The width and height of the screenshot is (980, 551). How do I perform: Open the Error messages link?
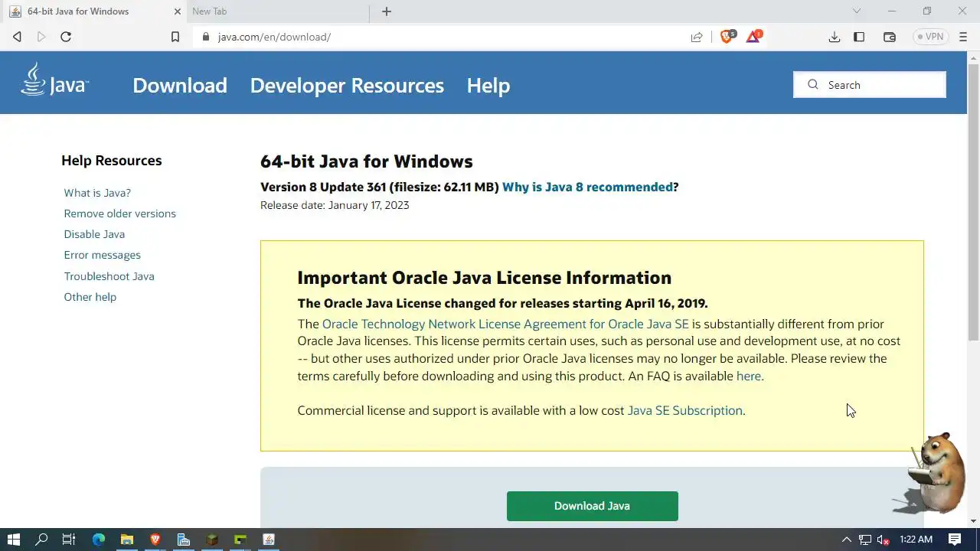pyautogui.click(x=103, y=255)
